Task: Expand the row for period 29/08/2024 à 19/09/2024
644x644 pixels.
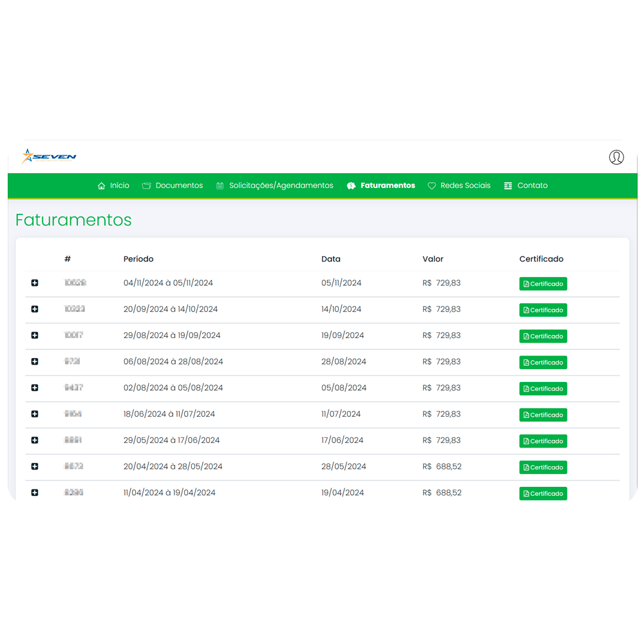Action: (35, 336)
